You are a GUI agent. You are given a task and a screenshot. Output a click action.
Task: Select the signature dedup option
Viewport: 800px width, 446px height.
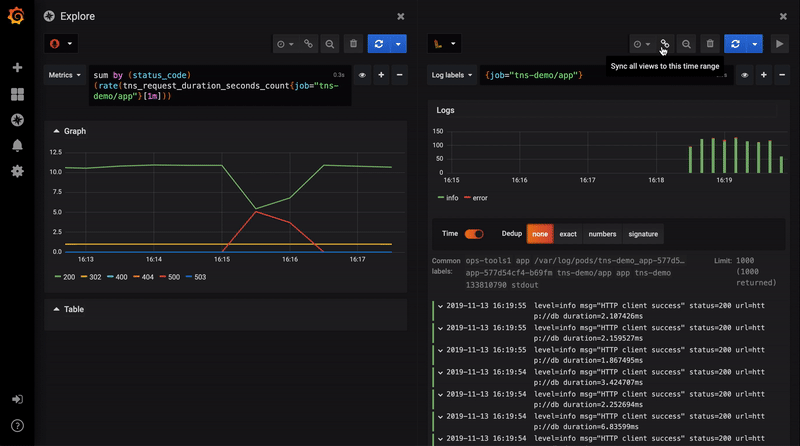click(x=643, y=234)
